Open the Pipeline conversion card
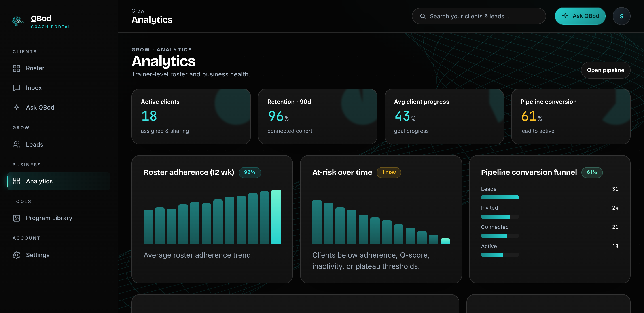644x313 pixels. (571, 116)
